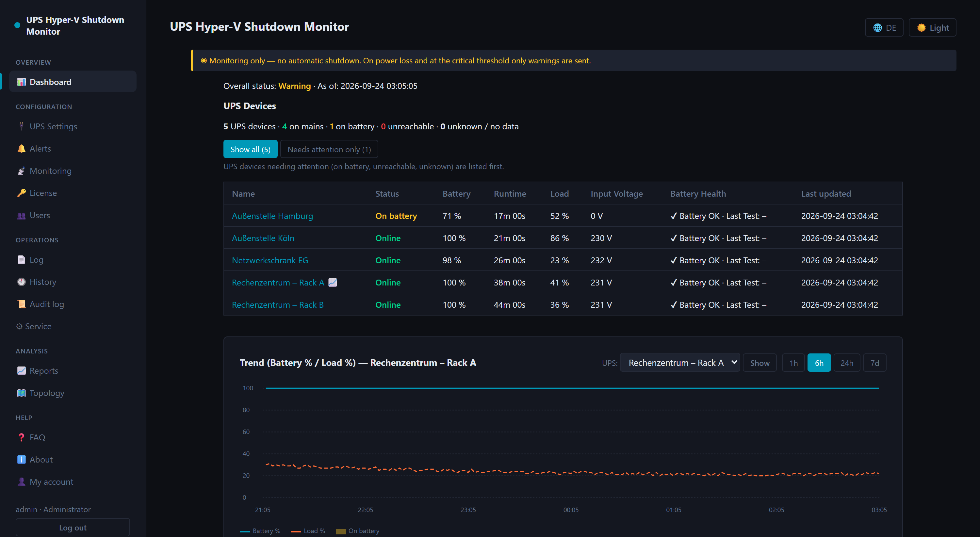Viewport: 980px width, 537px height.
Task: Click the Service gear icon
Action: point(19,326)
